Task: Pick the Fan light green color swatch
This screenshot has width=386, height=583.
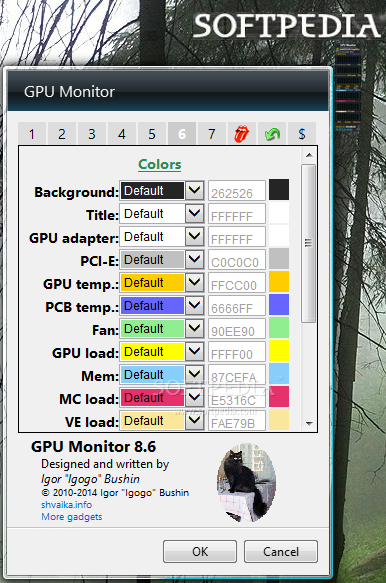Action: click(279, 328)
